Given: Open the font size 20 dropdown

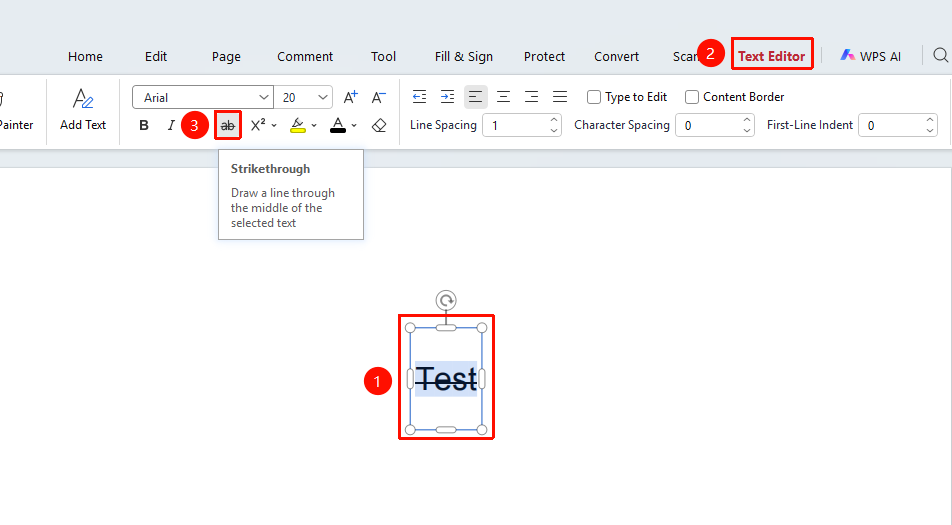Looking at the screenshot, I should tap(323, 97).
